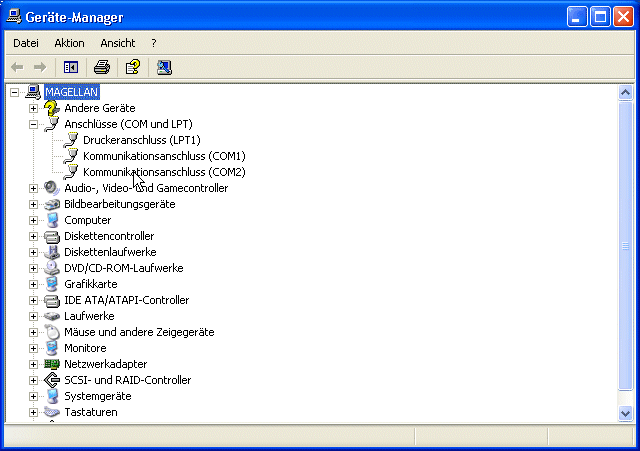The image size is (640, 451).
Task: Open the Datei menu
Action: coord(26,43)
